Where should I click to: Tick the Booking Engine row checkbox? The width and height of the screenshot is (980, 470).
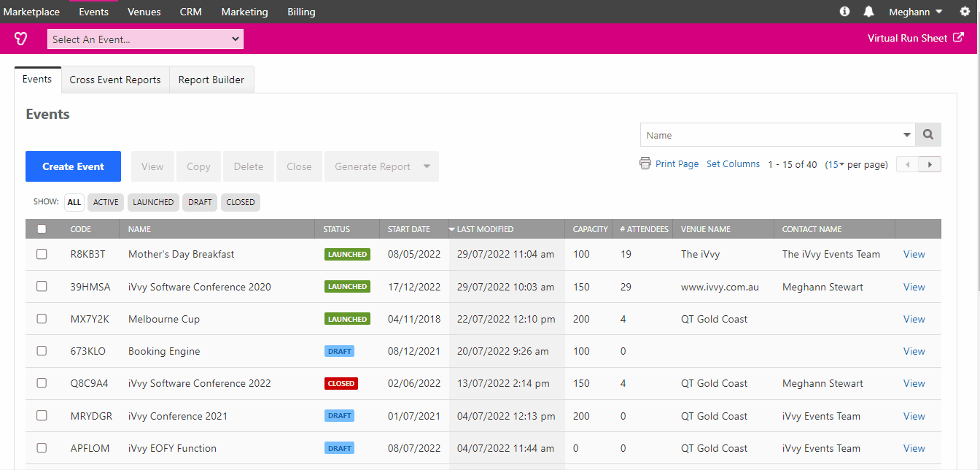coord(42,351)
